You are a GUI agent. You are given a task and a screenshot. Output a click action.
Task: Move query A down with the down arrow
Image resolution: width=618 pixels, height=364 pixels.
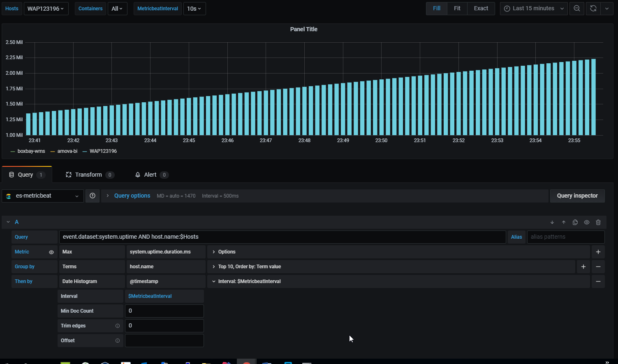(x=552, y=222)
